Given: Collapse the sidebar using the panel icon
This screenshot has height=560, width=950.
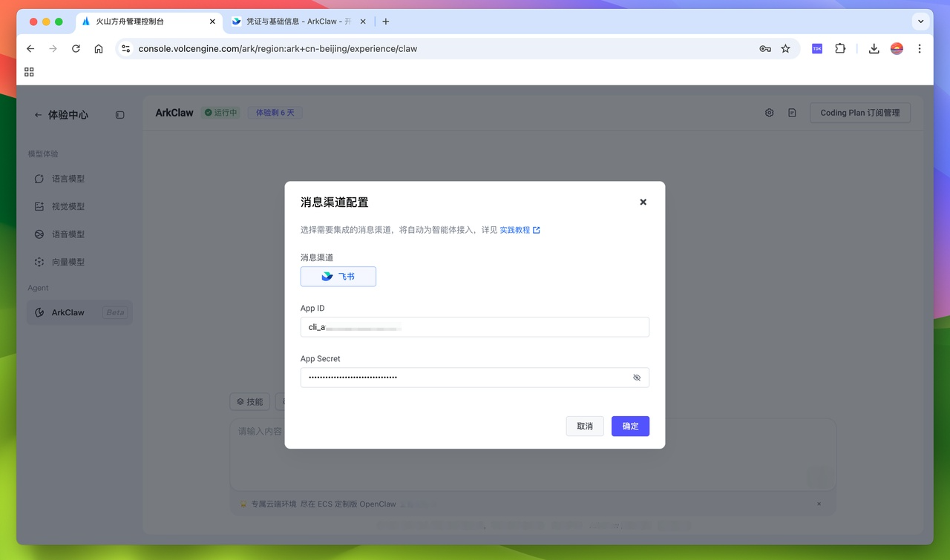Looking at the screenshot, I should [119, 115].
